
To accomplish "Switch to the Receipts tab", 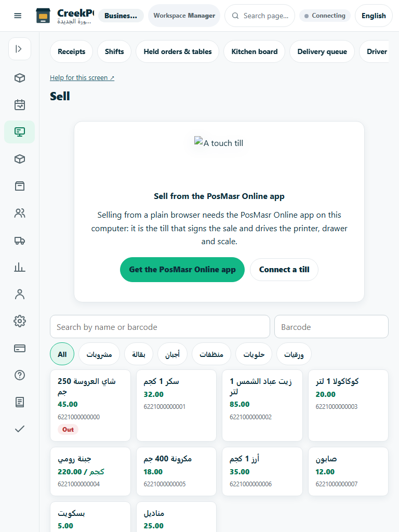I will (x=71, y=51).
